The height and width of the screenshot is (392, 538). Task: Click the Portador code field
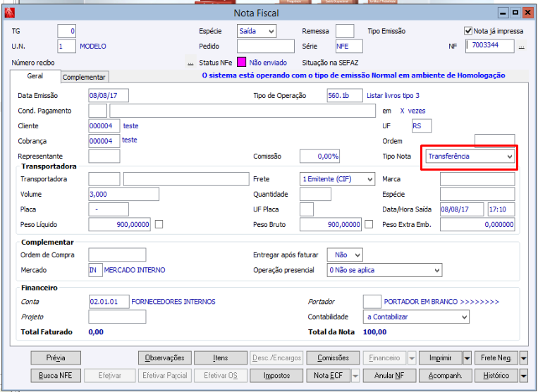coord(372,302)
